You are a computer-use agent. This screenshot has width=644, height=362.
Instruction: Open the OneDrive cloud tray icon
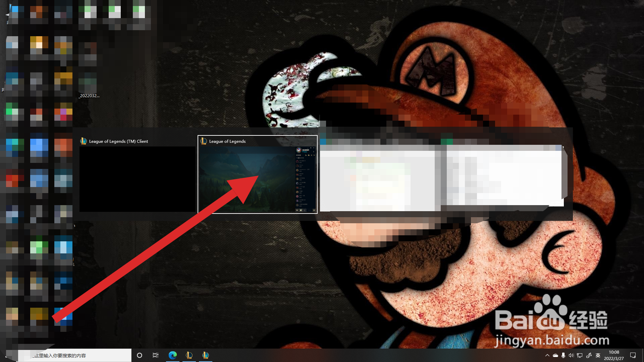click(x=555, y=355)
